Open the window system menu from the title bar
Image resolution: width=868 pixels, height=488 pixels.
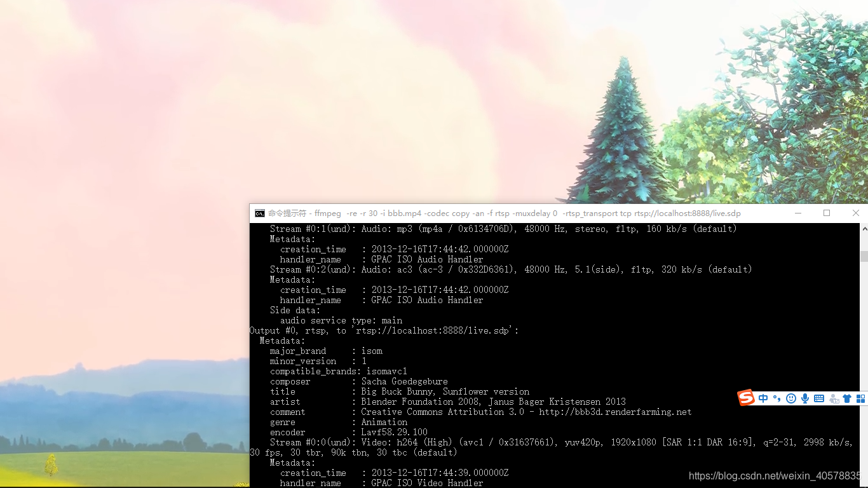click(260, 213)
